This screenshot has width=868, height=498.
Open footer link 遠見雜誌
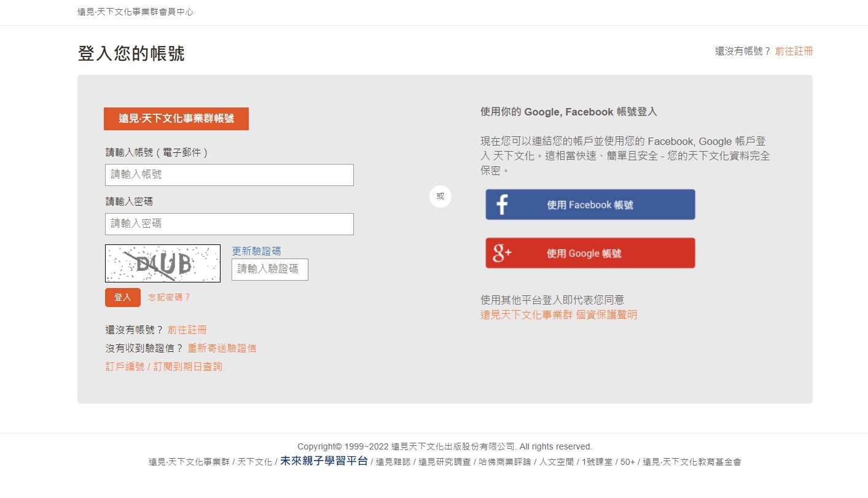(393, 462)
